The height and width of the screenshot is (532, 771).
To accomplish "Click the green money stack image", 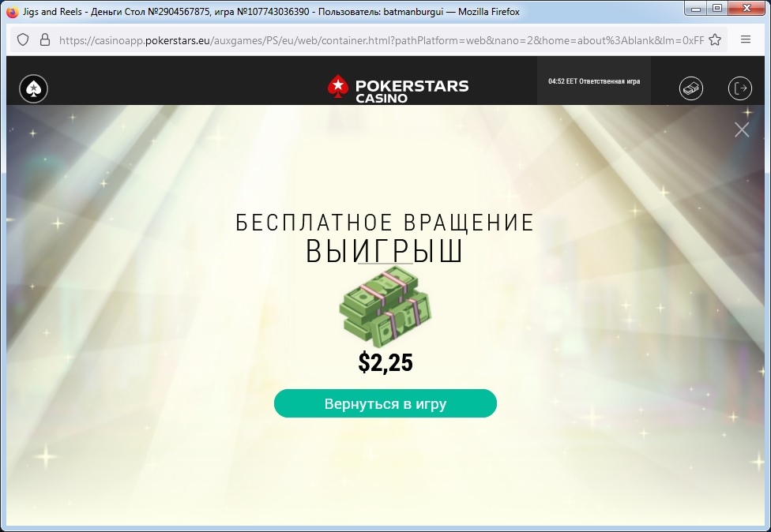I will [385, 307].
